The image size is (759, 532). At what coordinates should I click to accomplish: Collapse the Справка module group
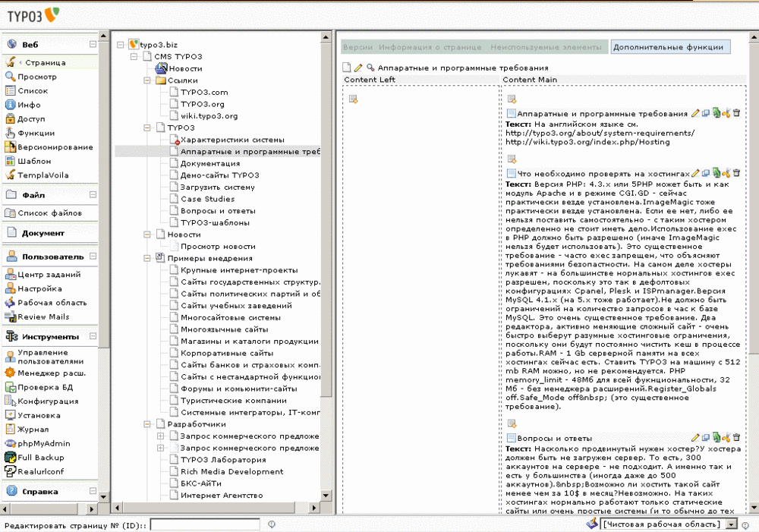tap(93, 491)
